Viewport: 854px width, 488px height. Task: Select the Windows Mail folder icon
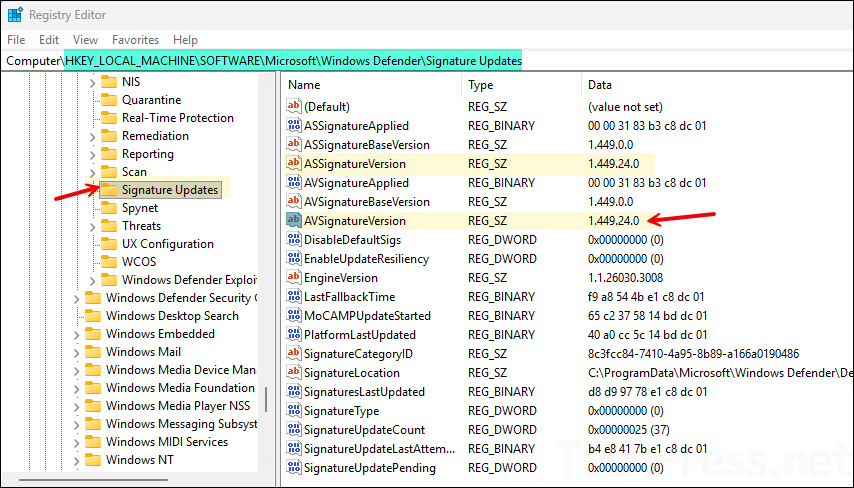pos(93,351)
